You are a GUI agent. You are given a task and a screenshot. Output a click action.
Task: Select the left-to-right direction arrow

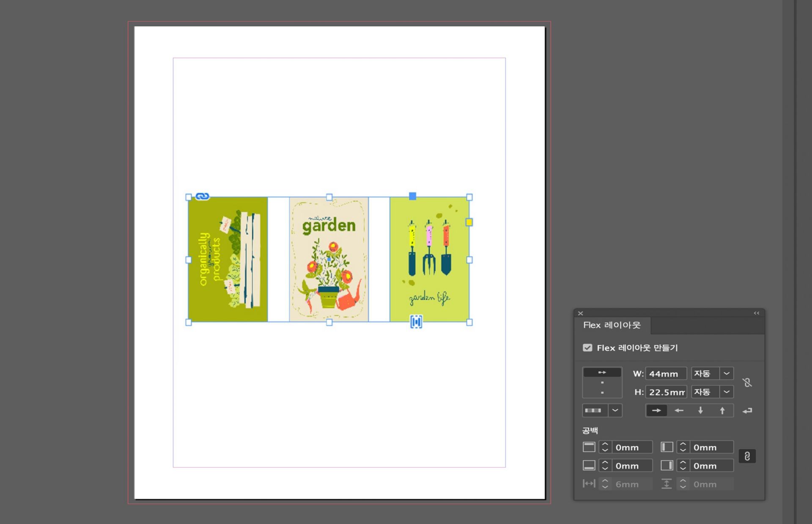click(x=656, y=410)
